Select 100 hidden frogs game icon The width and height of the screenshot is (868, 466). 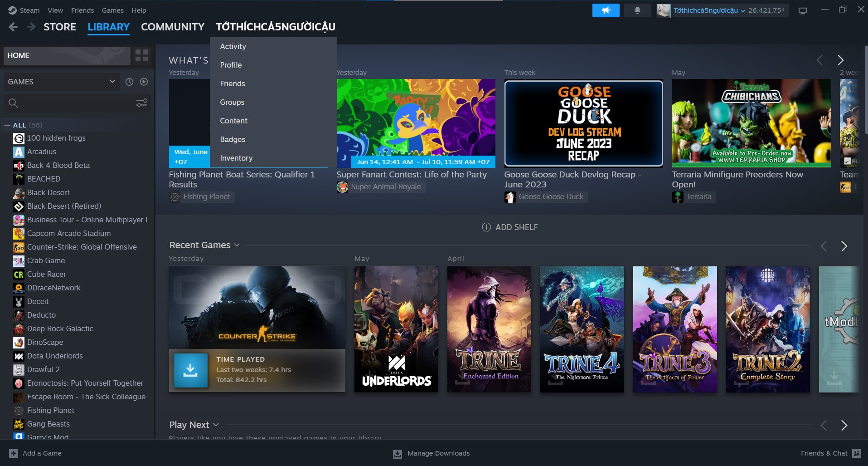point(19,138)
